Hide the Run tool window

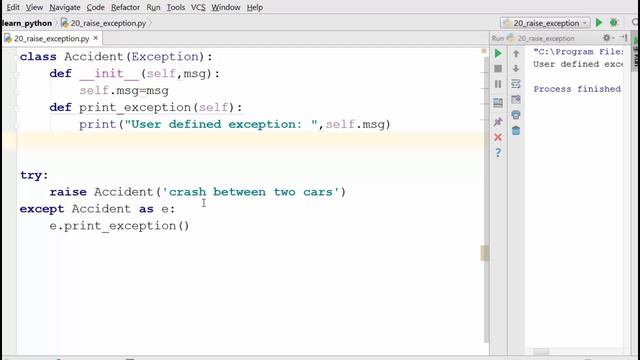pos(623,38)
